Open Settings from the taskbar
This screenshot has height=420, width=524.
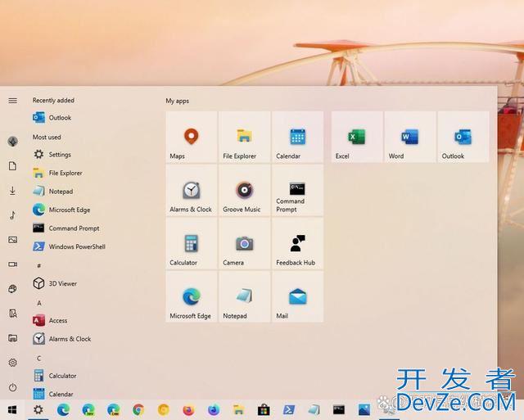(x=38, y=409)
